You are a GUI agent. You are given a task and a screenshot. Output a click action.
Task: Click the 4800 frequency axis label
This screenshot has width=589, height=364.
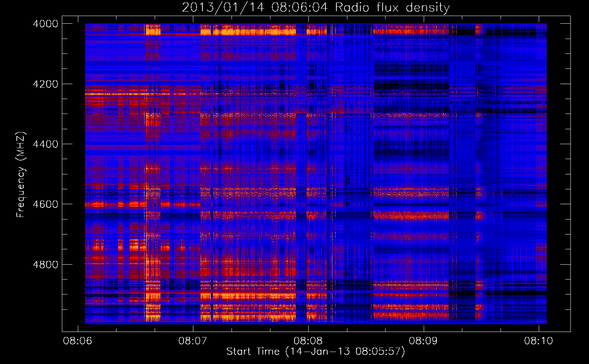pos(46,264)
